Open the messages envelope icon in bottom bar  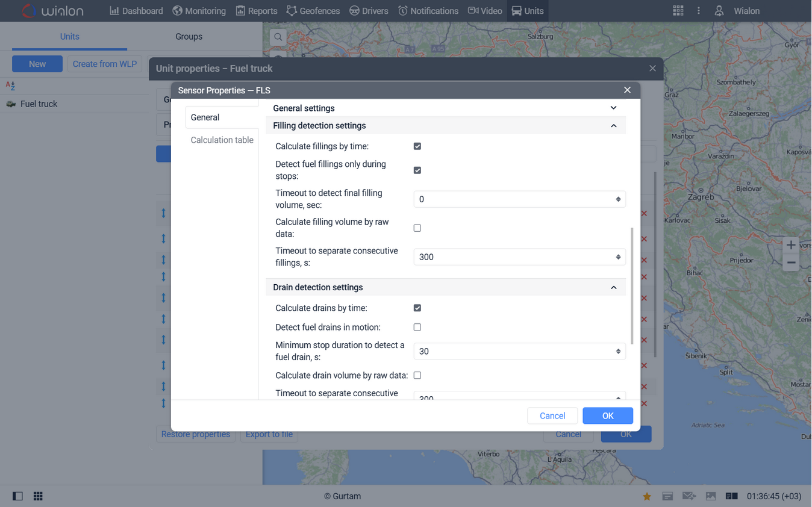689,496
